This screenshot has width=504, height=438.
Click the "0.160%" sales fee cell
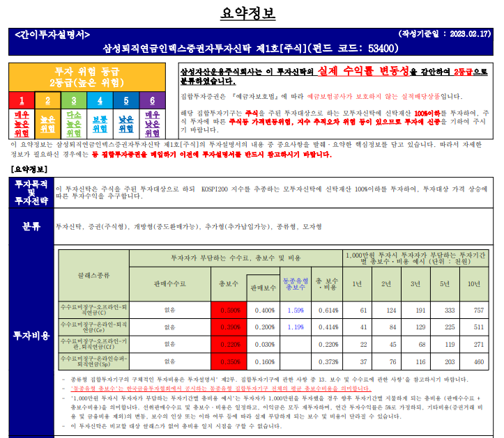click(264, 361)
